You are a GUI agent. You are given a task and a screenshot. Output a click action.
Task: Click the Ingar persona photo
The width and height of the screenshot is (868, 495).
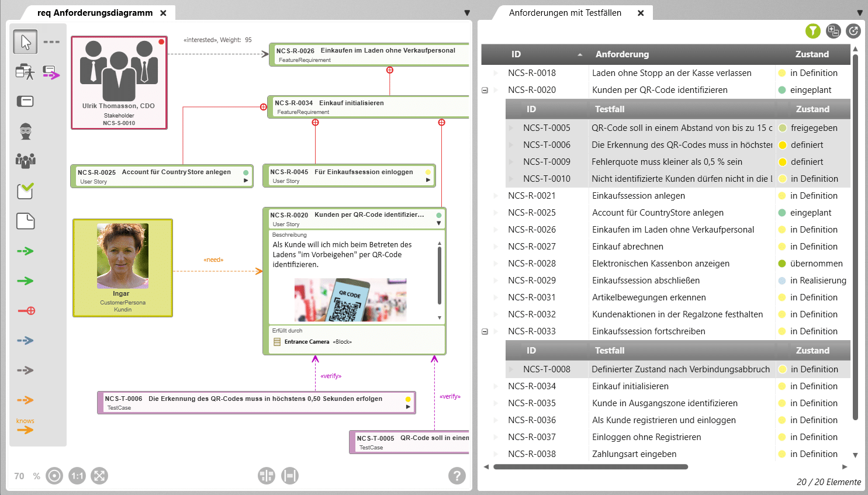123,256
